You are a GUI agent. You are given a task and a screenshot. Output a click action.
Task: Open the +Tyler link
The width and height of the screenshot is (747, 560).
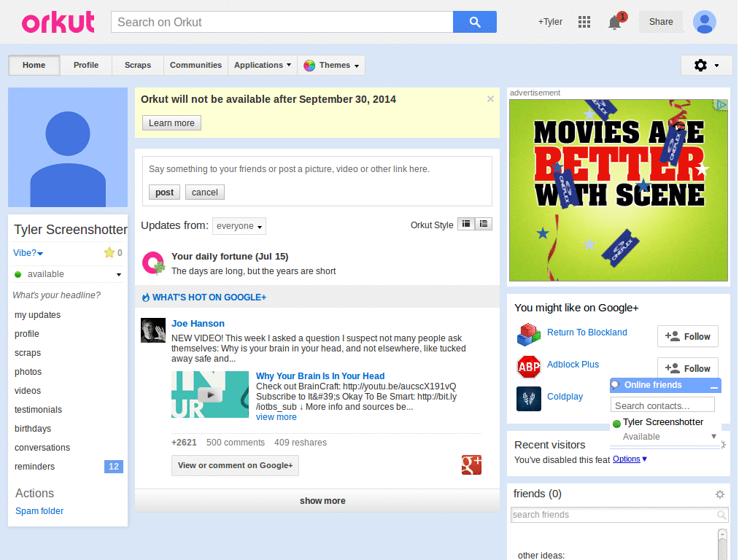pyautogui.click(x=550, y=22)
